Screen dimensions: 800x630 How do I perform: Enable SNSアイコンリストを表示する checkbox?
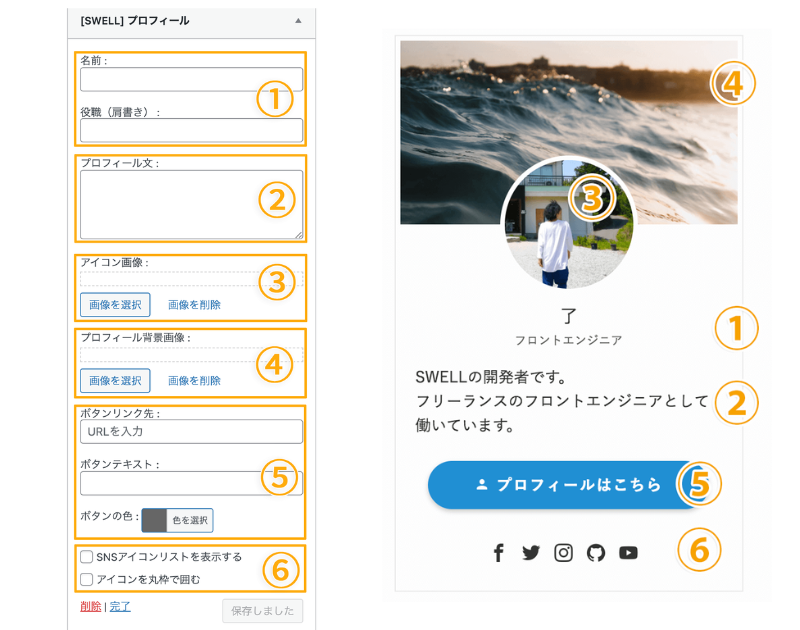click(87, 557)
